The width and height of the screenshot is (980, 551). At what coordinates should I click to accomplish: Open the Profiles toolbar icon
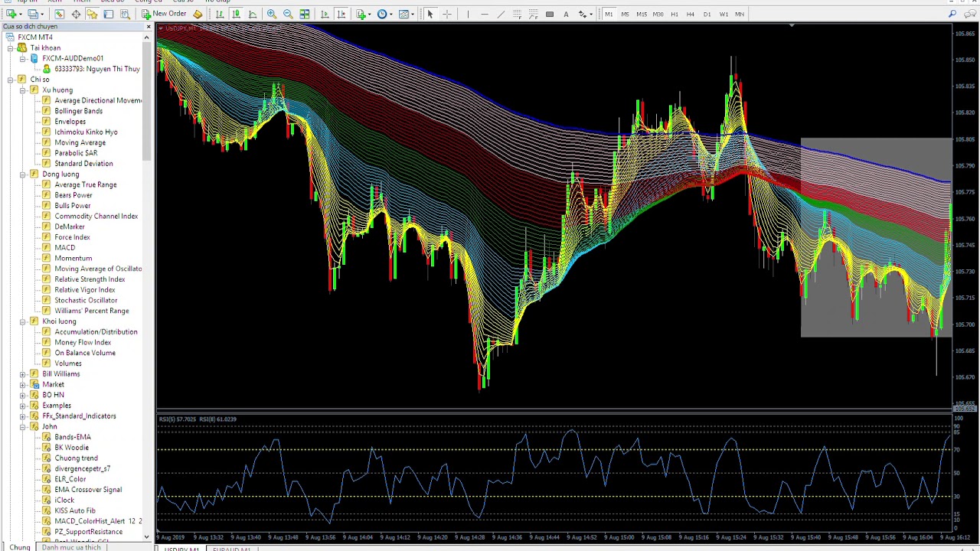[x=34, y=14]
